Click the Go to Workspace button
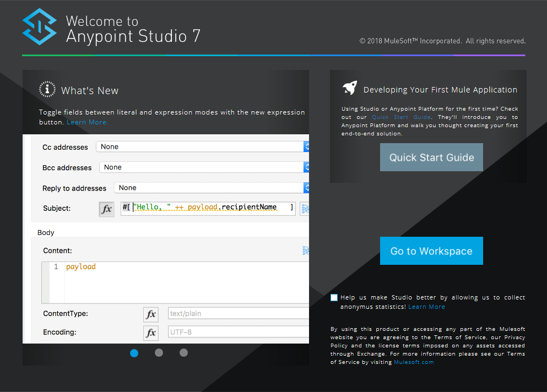Screen dimensions: 547x392 [431, 251]
